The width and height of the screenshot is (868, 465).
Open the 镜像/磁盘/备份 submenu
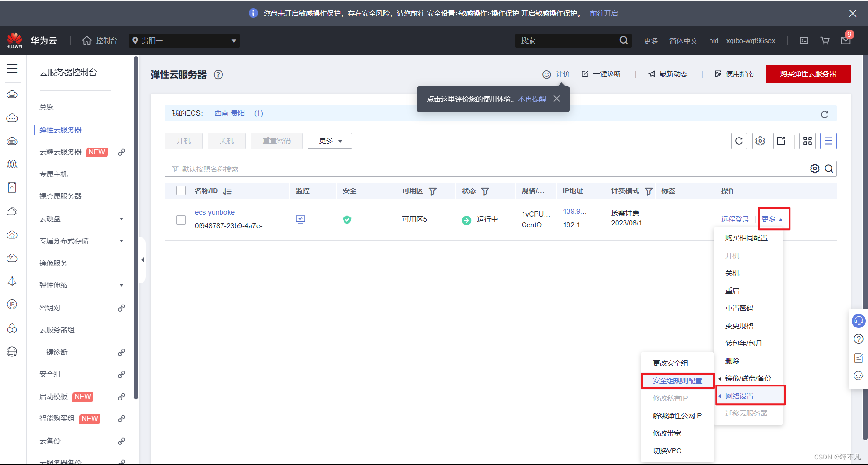tap(748, 378)
